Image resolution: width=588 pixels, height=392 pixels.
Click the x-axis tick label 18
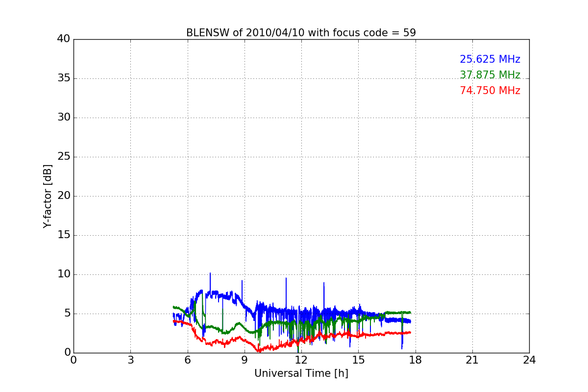416,360
